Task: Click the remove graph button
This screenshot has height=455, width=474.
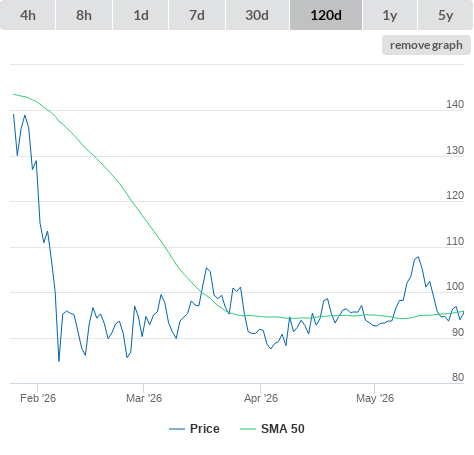Action: 426,45
